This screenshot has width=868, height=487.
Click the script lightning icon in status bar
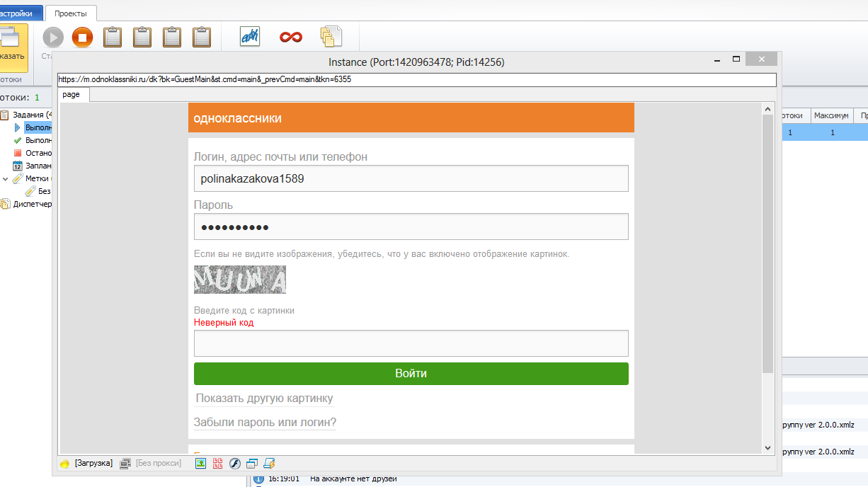click(269, 464)
